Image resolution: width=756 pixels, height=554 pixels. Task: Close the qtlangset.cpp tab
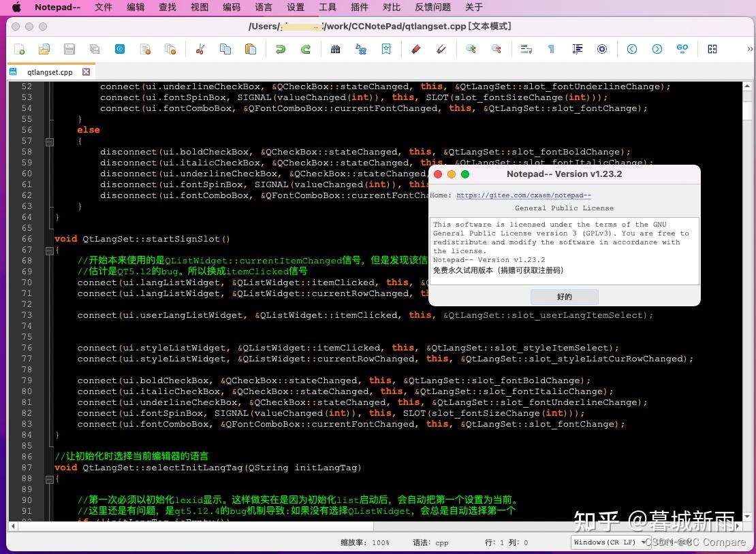point(85,71)
